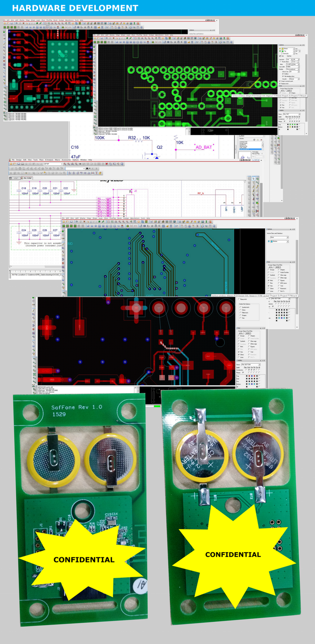Toggle DRC errors checkbox in teal PCB window

(279, 283)
